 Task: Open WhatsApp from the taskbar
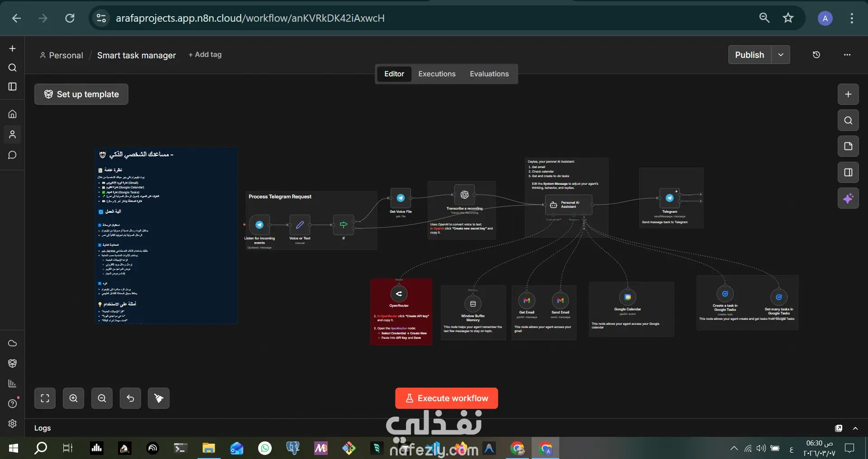click(265, 448)
